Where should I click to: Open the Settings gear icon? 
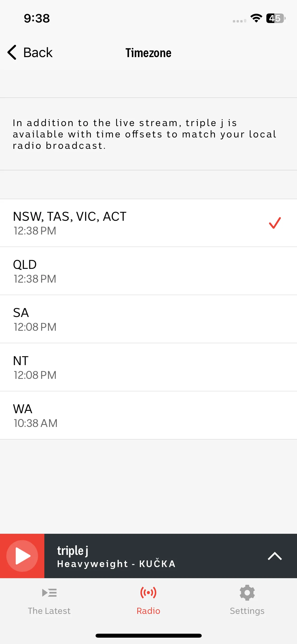(x=247, y=593)
